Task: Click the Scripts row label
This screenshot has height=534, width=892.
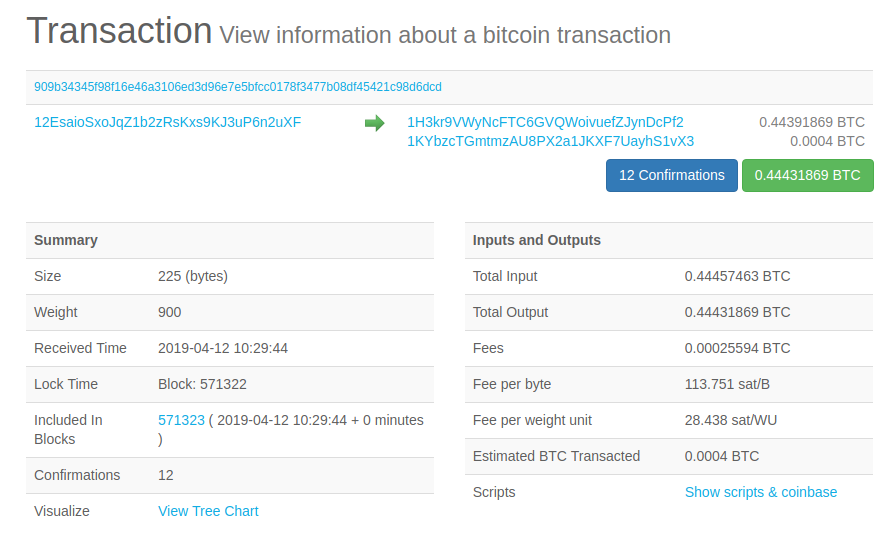Action: pyautogui.click(x=494, y=492)
